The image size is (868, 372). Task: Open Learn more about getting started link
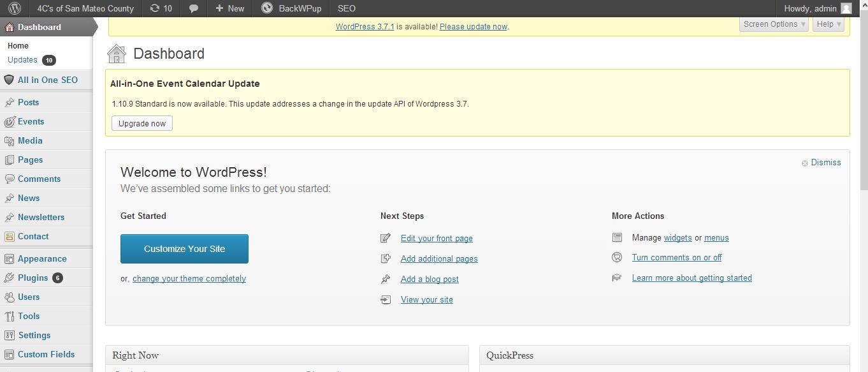coord(692,278)
